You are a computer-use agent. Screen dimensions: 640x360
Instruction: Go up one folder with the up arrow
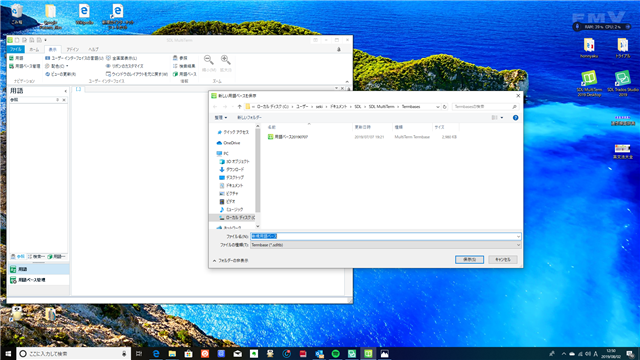(x=240, y=107)
